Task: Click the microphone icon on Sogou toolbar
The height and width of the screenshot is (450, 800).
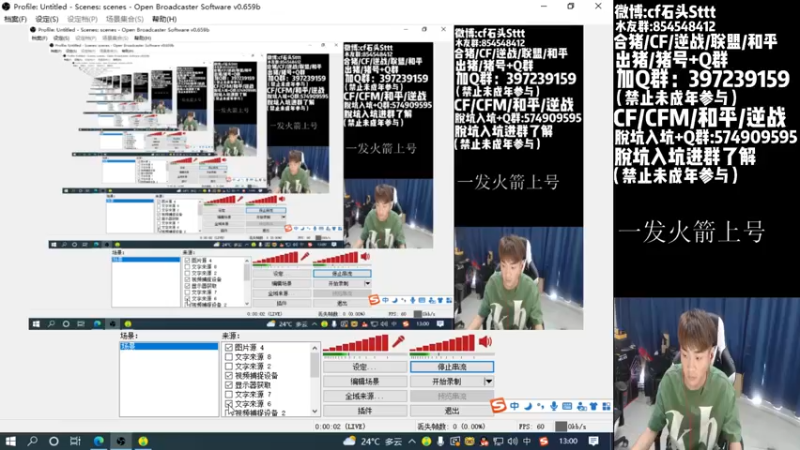Action: coord(554,406)
